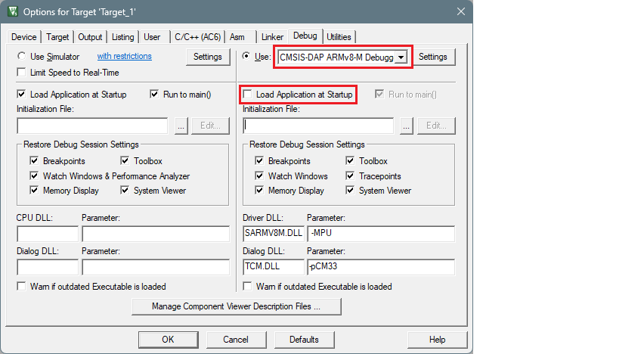
Task: Go to the User tab
Action: tap(152, 37)
